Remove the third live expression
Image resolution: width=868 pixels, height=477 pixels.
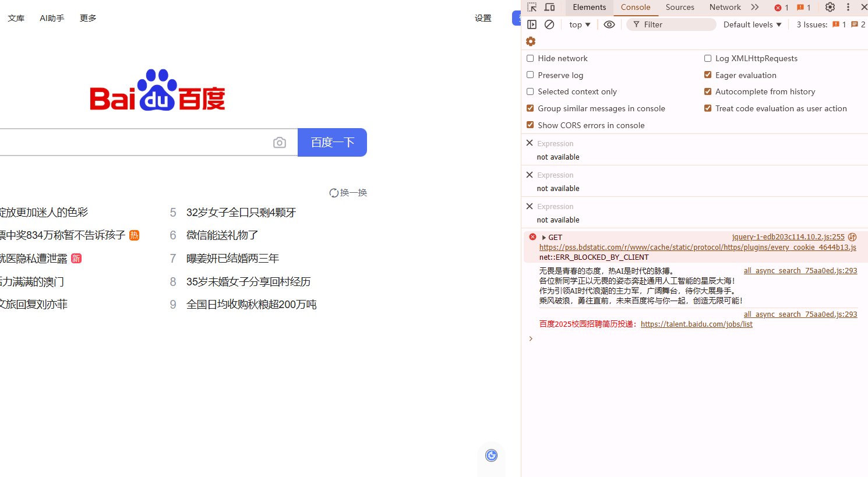point(530,206)
